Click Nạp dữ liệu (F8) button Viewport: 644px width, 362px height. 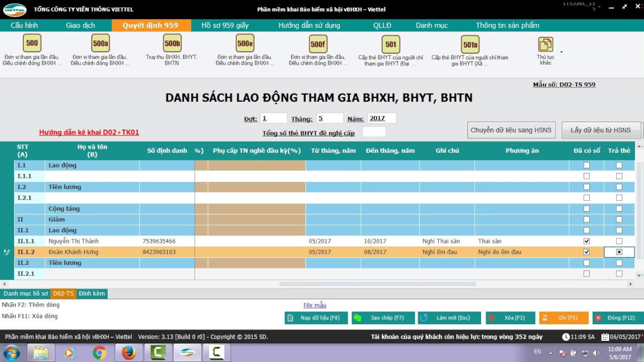pos(316,318)
